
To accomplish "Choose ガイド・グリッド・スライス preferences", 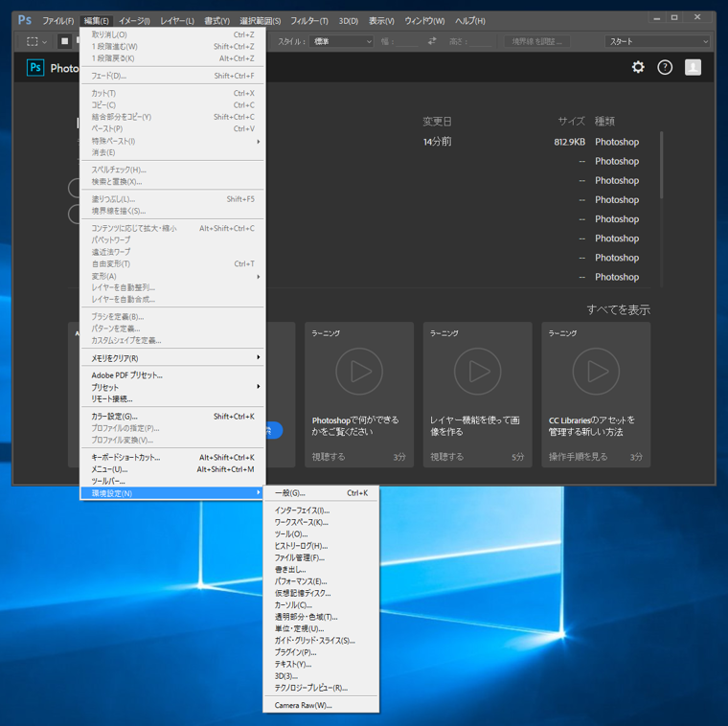I will [321, 641].
